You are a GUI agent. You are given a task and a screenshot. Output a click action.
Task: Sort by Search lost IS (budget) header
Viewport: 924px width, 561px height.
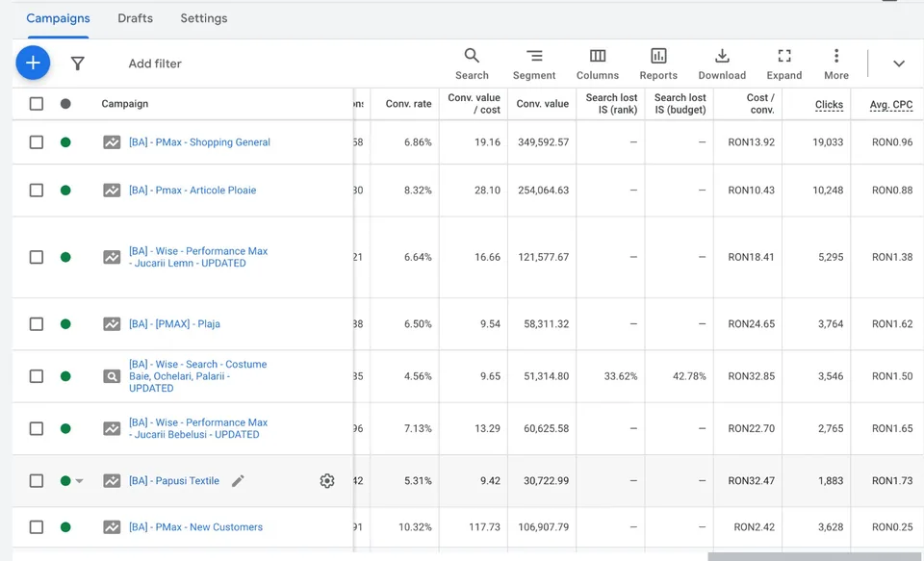pos(680,104)
